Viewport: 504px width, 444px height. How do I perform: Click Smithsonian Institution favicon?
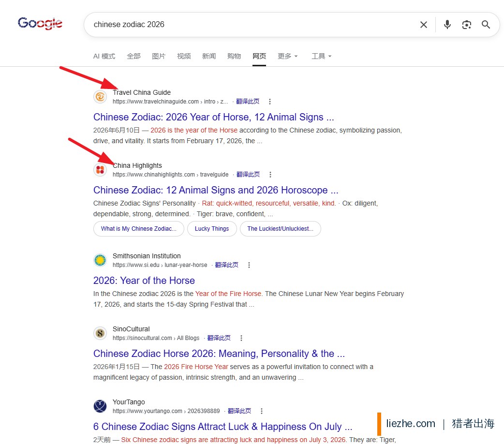click(x=100, y=260)
